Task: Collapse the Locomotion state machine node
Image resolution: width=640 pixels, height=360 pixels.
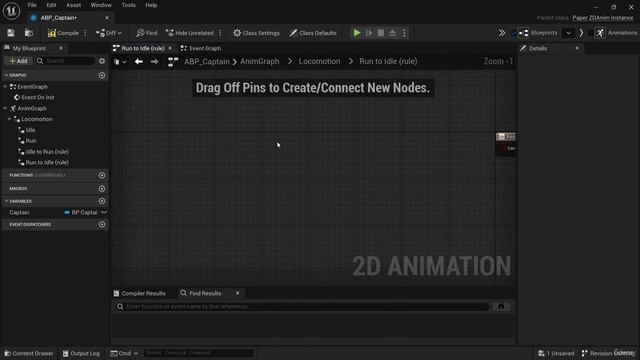Action: coord(9,119)
